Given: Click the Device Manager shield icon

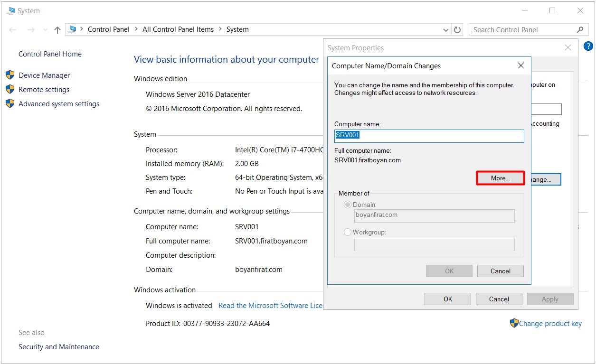Looking at the screenshot, I should tap(10, 75).
